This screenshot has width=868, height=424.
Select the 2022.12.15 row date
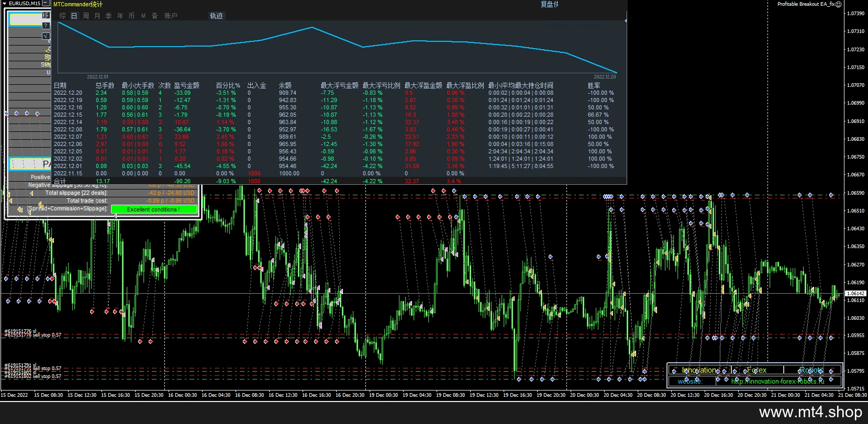(x=68, y=115)
